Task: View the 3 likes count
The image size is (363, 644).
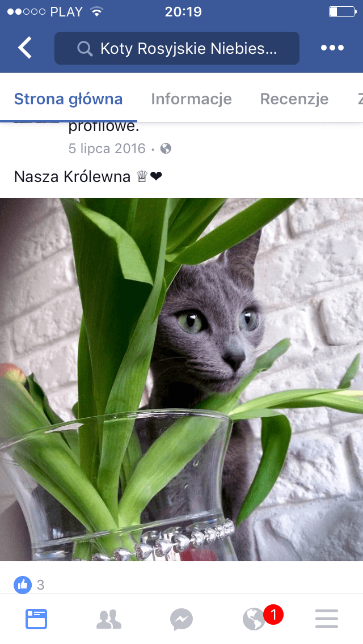Action: [40, 585]
